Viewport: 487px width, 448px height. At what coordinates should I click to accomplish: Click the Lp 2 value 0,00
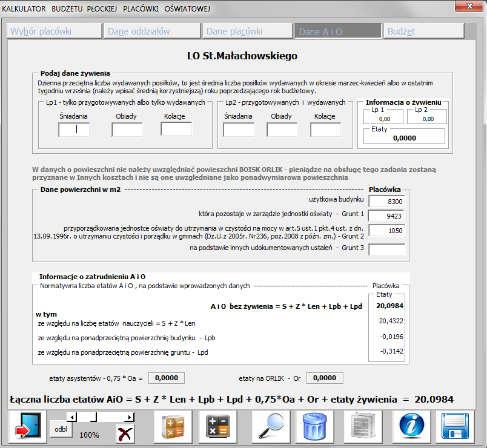428,119
